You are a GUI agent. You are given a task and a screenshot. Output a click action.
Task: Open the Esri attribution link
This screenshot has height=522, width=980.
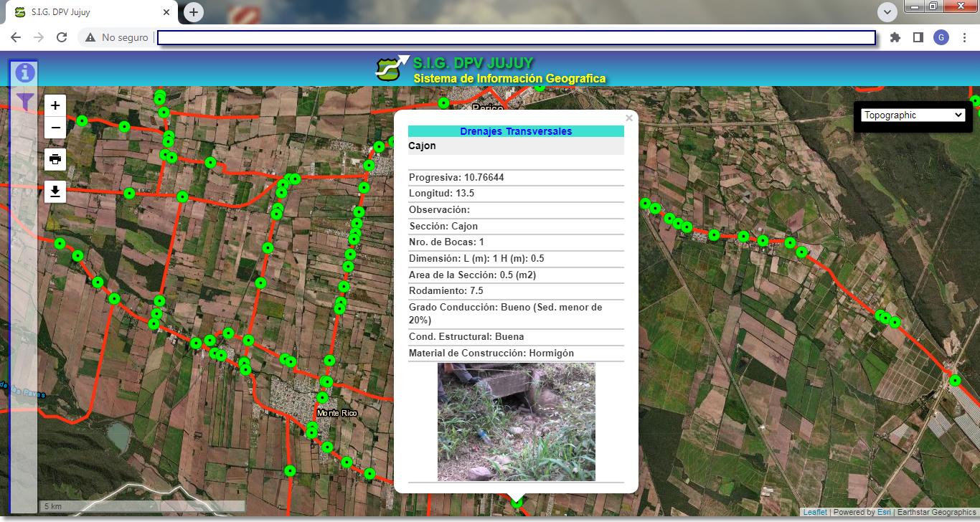click(x=883, y=512)
